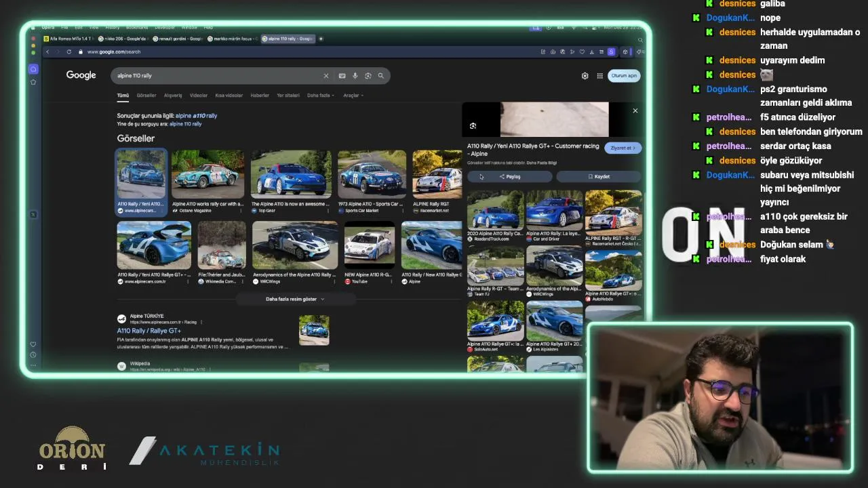Open the History menu in macOS menu bar
The image size is (868, 488).
(112, 27)
